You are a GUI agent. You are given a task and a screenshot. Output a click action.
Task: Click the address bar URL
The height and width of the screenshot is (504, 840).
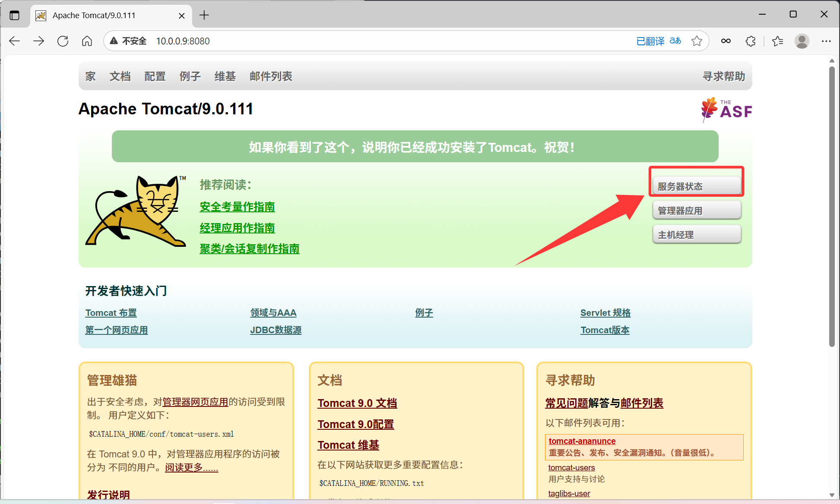pos(183,41)
